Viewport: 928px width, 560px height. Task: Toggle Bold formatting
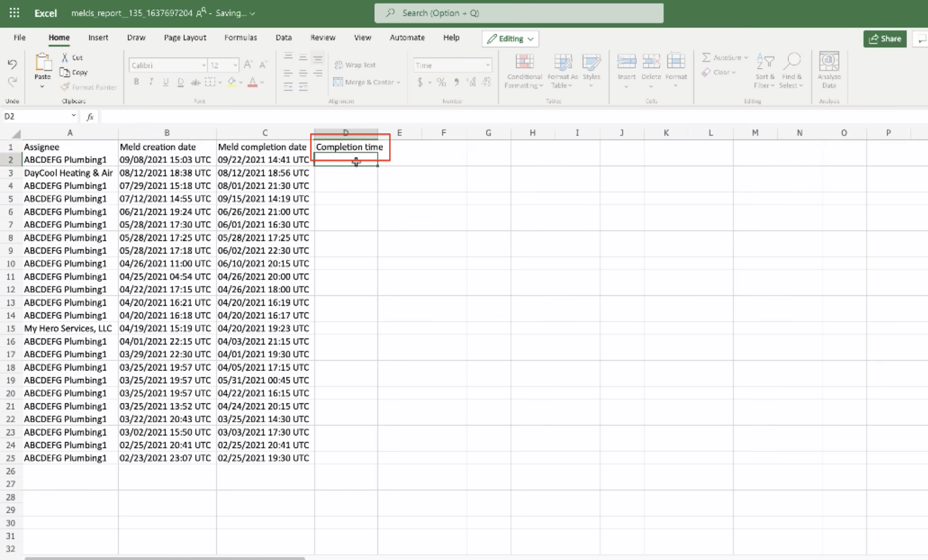(x=136, y=82)
